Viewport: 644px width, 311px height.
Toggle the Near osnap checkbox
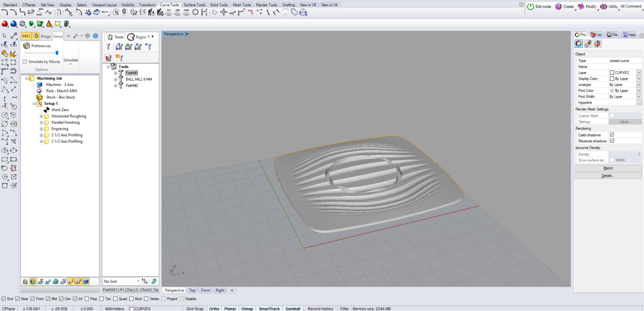click(17, 299)
